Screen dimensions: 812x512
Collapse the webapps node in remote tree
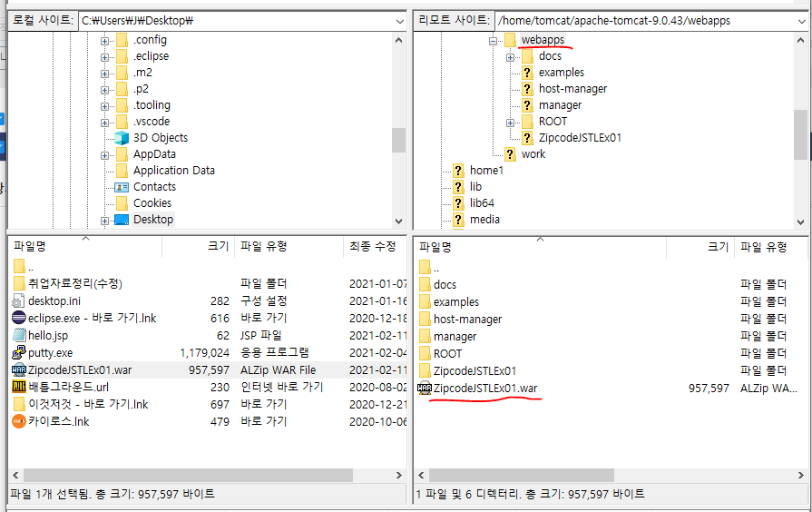[x=493, y=41]
